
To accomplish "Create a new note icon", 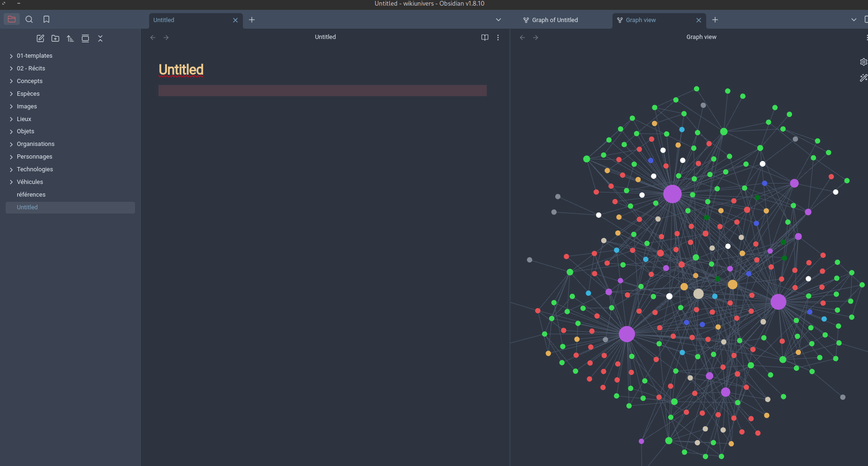I will point(40,38).
